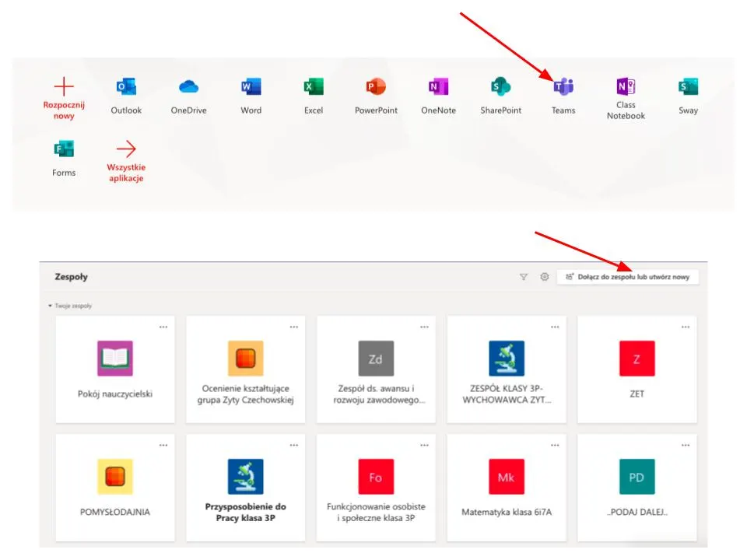This screenshot has width=747, height=560.
Task: Open the Forms app icon
Action: click(64, 150)
